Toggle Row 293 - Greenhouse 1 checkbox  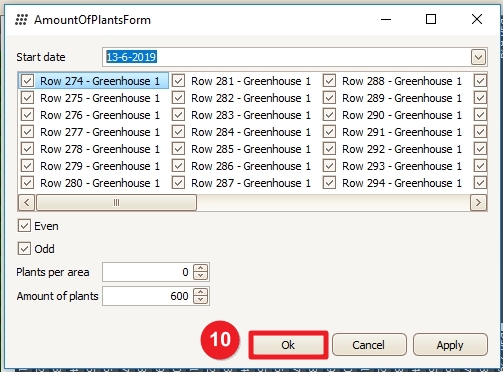pos(329,166)
